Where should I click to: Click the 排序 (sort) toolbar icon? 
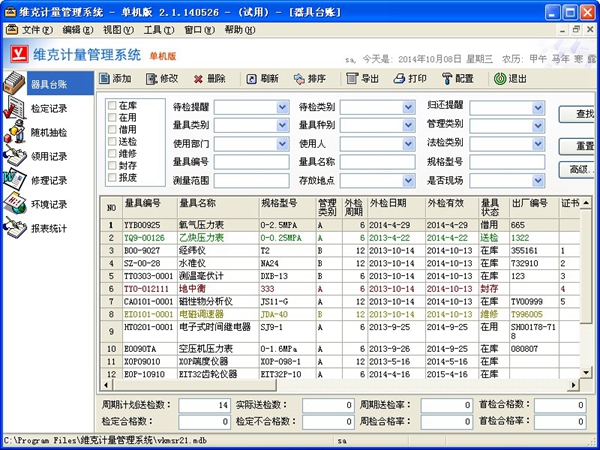(299, 79)
